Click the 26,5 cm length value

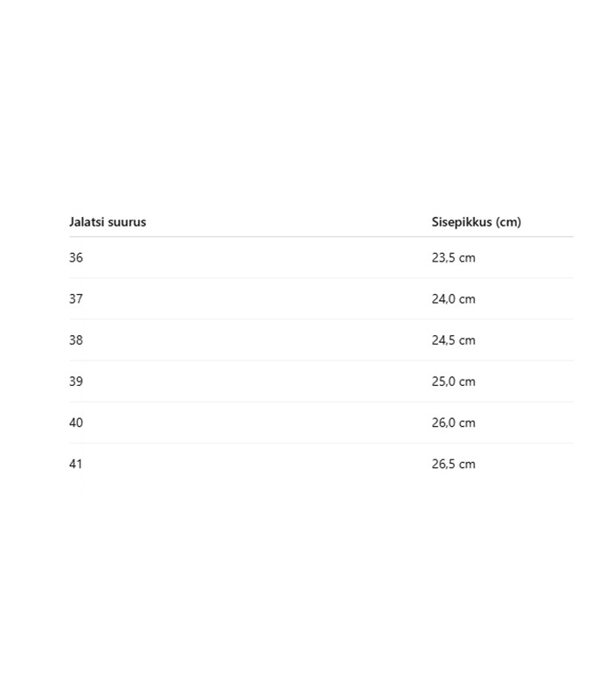point(453,464)
